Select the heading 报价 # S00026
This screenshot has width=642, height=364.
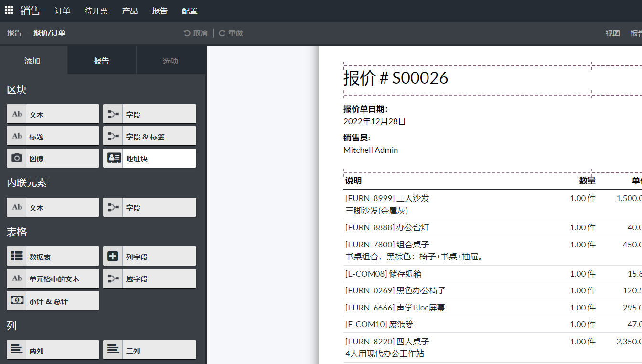coord(396,78)
